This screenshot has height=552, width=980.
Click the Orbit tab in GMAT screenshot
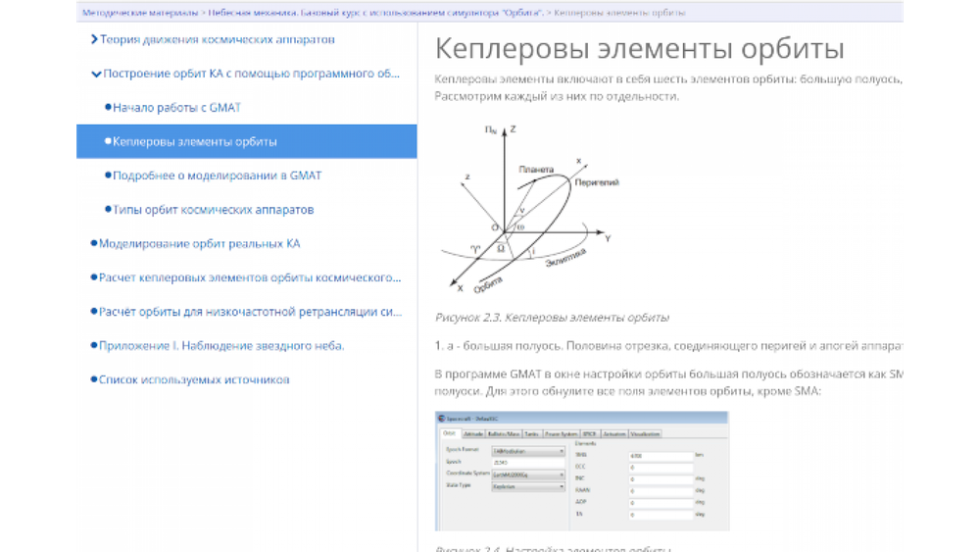point(449,433)
